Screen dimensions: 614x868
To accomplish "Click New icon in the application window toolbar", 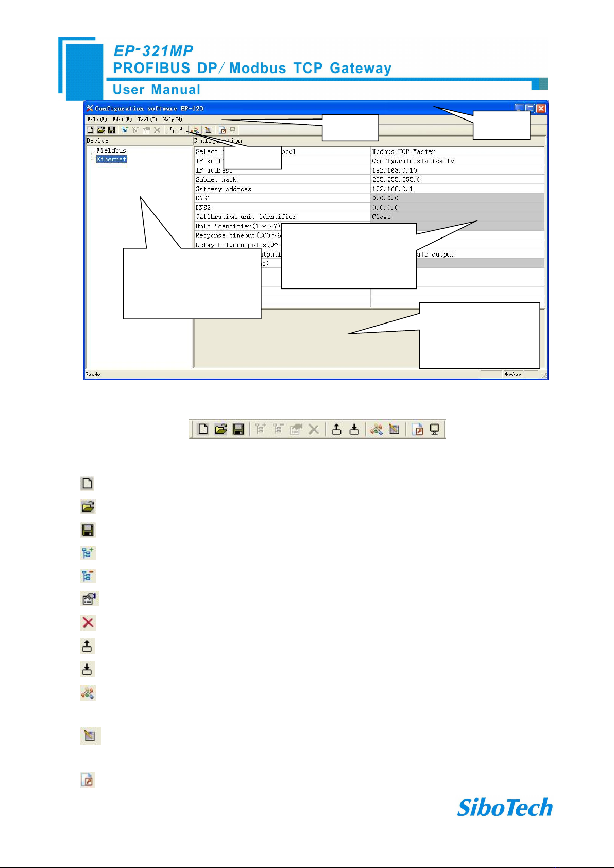I will coord(90,130).
